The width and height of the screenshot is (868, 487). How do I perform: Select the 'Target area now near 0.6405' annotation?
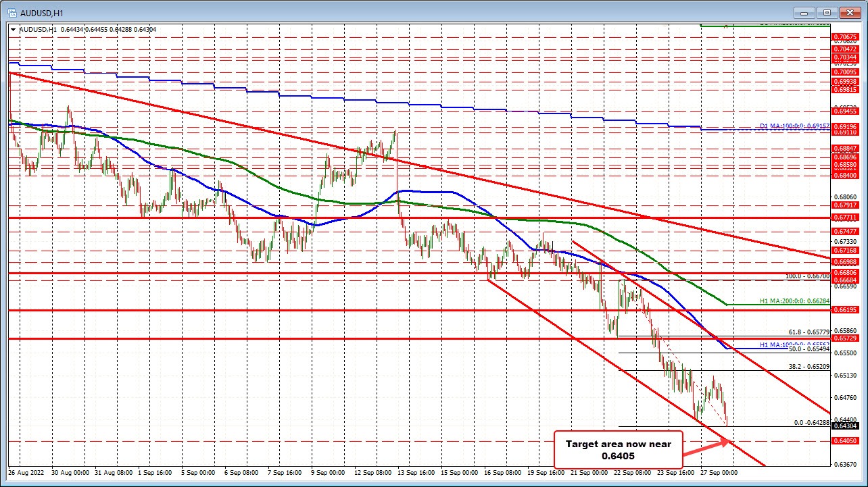pos(618,449)
